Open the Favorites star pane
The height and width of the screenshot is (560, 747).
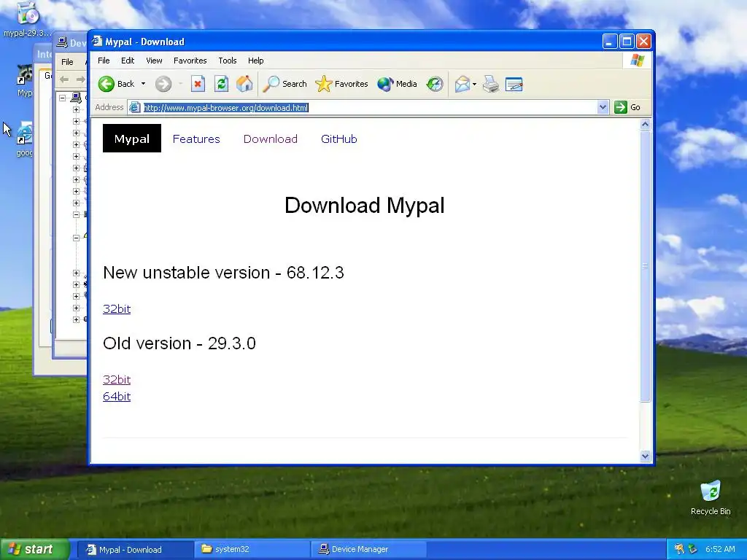341,84
